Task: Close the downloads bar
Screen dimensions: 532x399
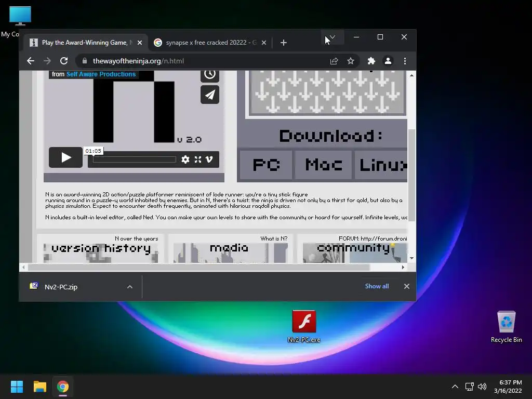Action: pyautogui.click(x=406, y=286)
